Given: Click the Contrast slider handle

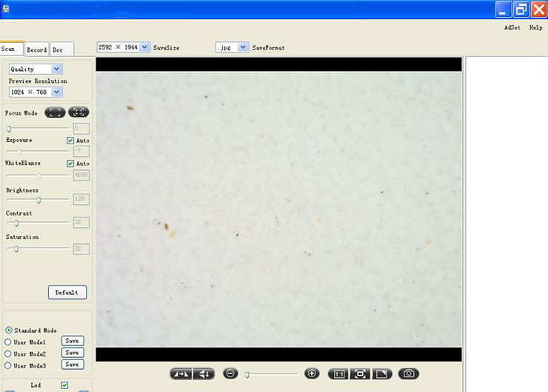Looking at the screenshot, I should click(x=16, y=223).
